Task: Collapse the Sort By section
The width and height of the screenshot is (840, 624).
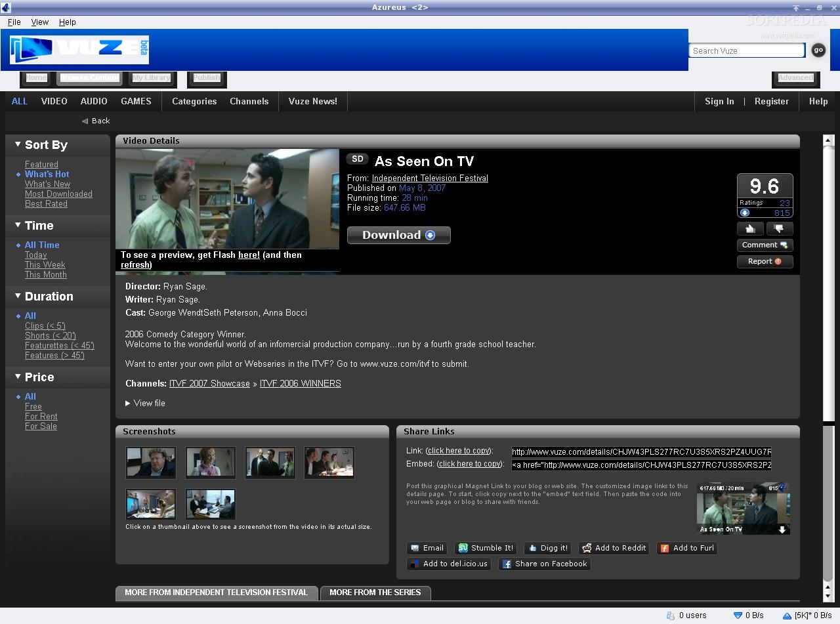Action: coord(18,144)
